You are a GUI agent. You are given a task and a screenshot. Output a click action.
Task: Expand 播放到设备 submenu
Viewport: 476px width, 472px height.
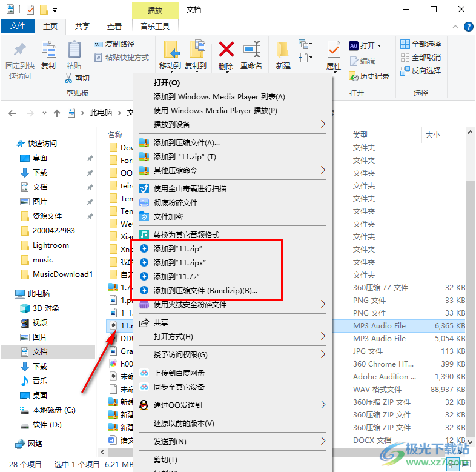tap(232, 125)
